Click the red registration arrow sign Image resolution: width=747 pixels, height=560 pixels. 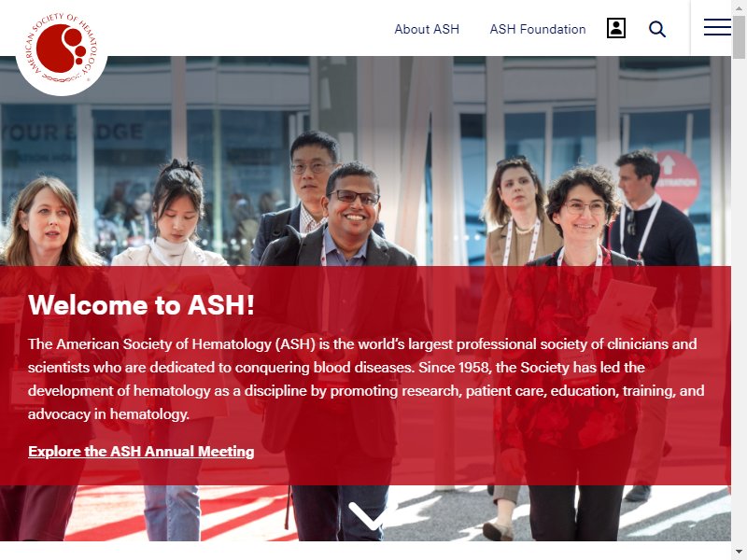677,180
